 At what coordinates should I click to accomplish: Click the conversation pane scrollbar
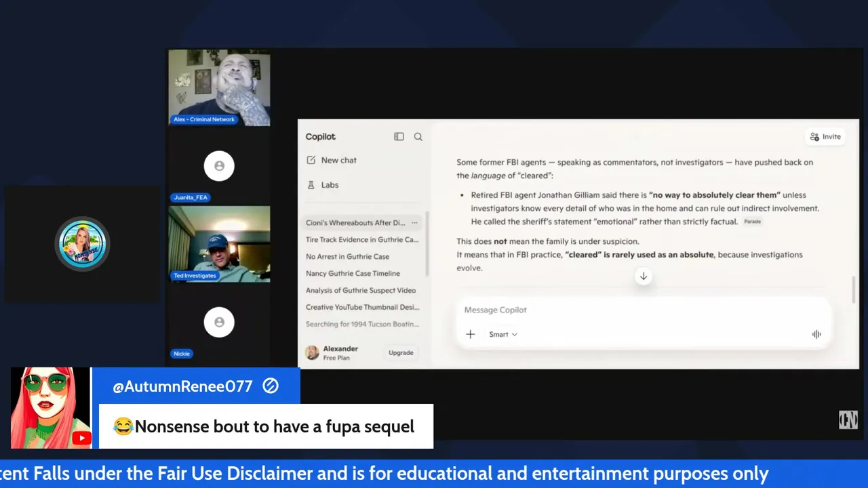[854, 289]
